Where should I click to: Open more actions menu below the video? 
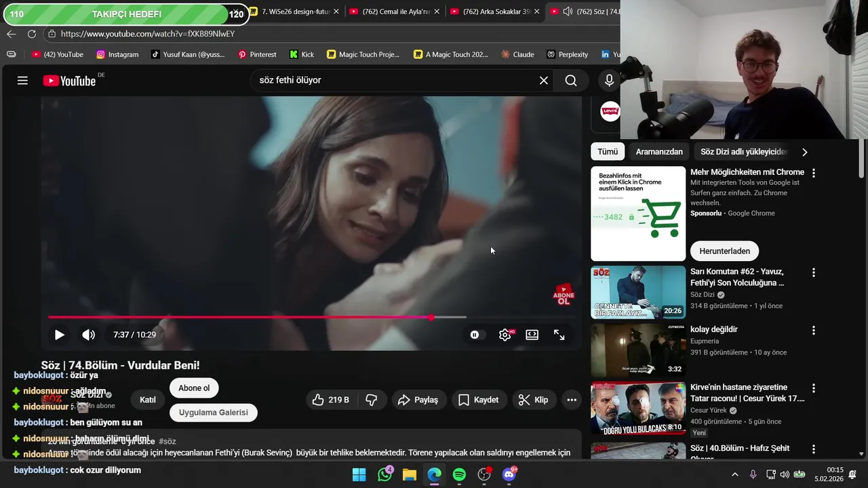572,400
